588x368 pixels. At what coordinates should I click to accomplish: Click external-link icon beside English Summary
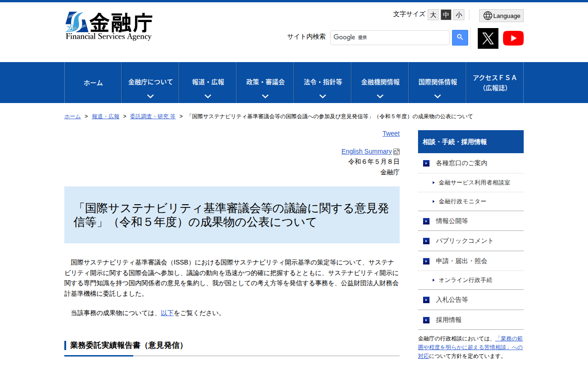tap(396, 152)
